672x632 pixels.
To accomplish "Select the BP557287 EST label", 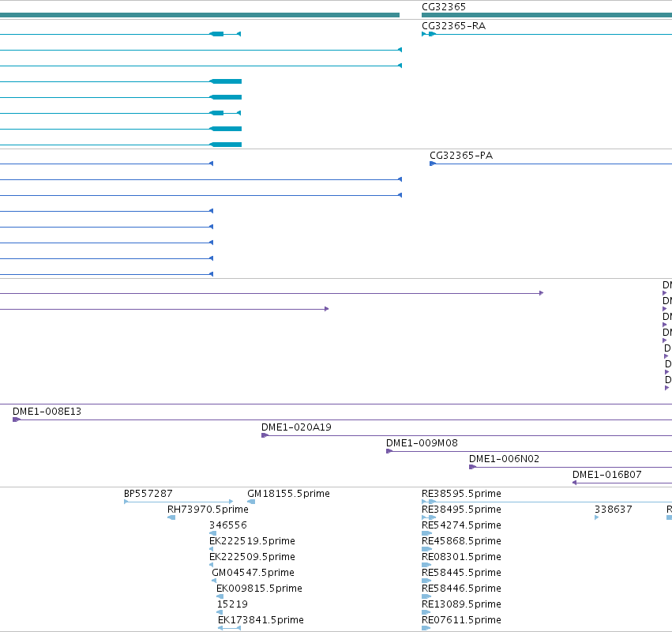I will click(x=148, y=494).
